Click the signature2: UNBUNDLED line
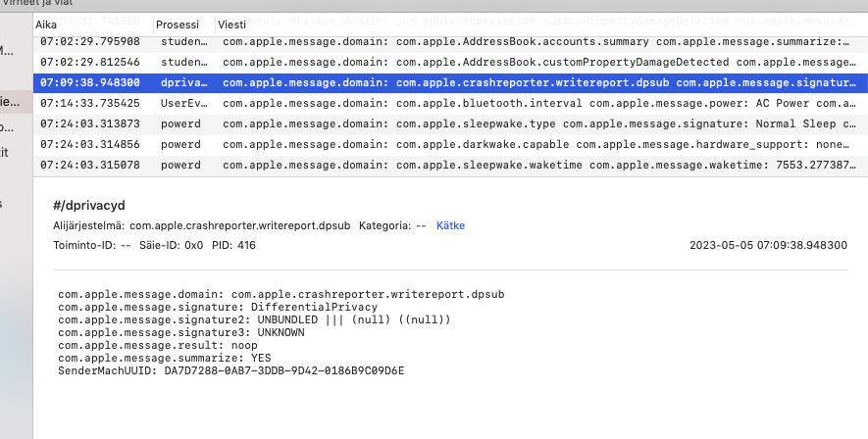 (254, 320)
